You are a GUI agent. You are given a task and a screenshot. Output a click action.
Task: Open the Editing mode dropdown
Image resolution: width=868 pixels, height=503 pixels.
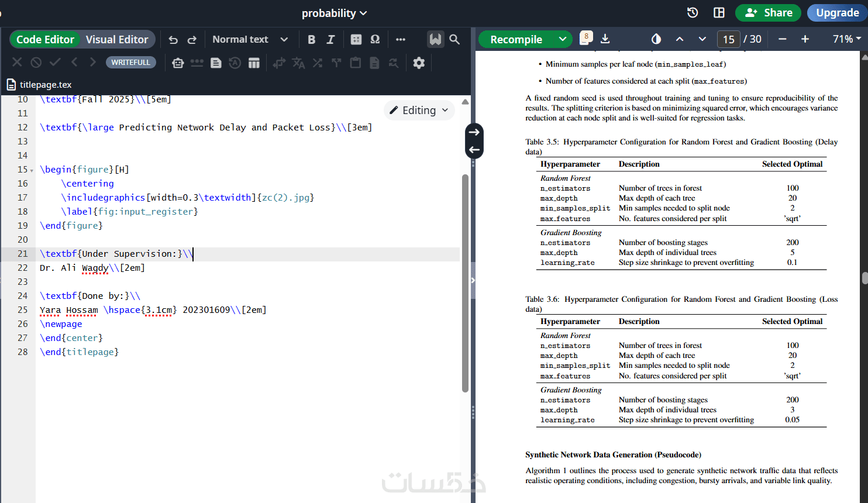419,110
